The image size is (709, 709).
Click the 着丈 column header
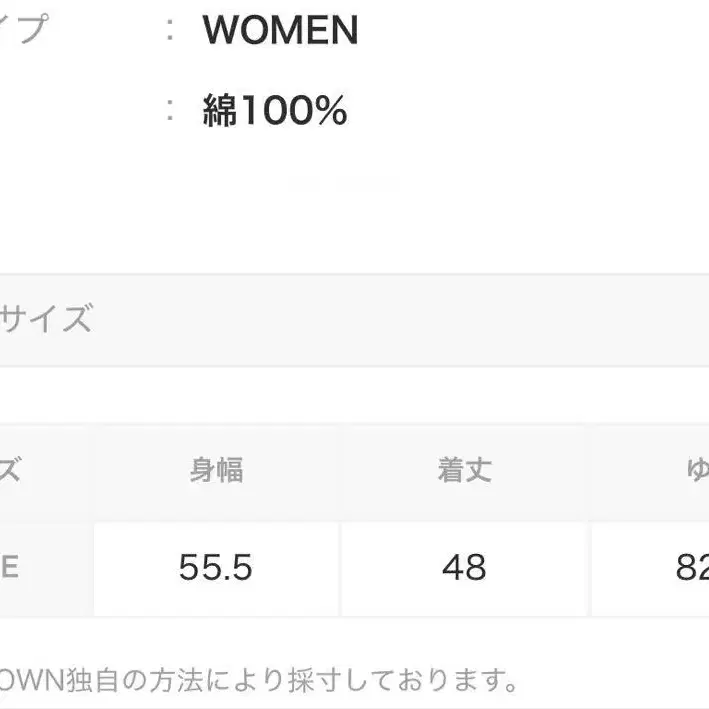point(464,470)
